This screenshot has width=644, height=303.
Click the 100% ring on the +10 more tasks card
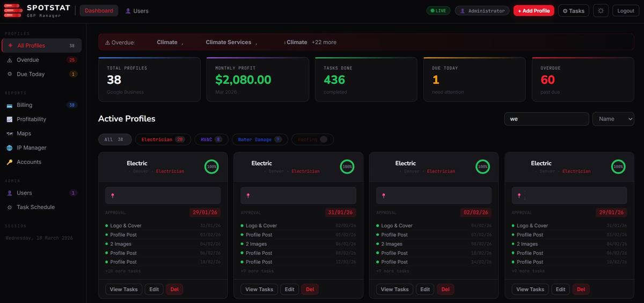coord(211,167)
